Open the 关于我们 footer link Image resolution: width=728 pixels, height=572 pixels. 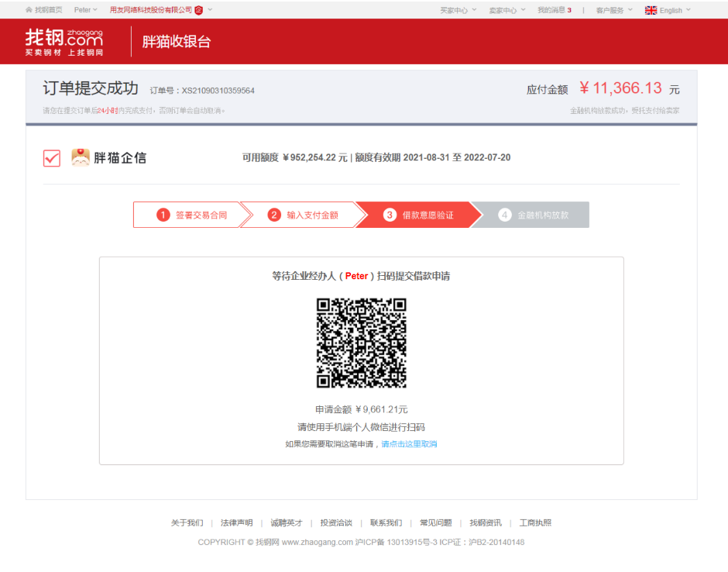click(x=187, y=522)
